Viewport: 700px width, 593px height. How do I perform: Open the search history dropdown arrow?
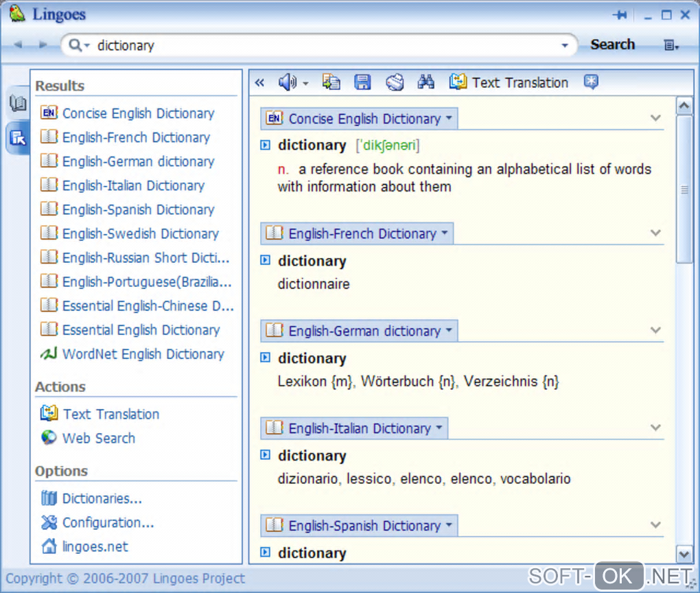point(565,45)
